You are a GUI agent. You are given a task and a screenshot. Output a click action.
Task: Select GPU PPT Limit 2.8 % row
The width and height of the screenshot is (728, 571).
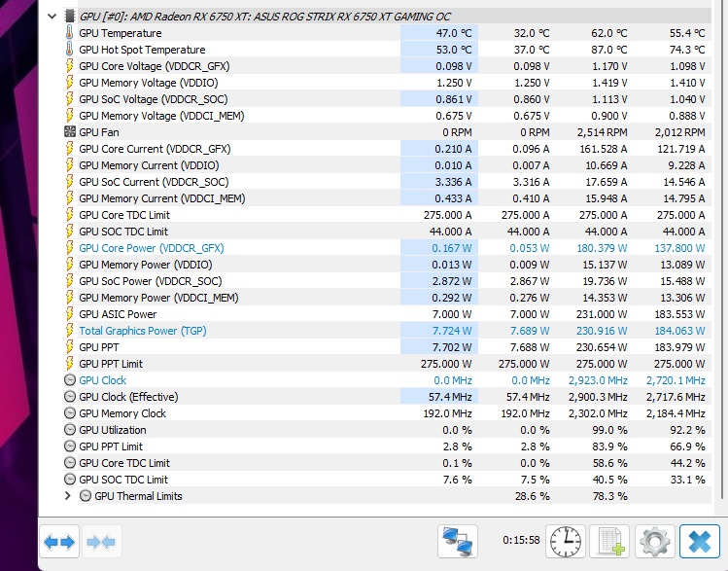point(387,446)
